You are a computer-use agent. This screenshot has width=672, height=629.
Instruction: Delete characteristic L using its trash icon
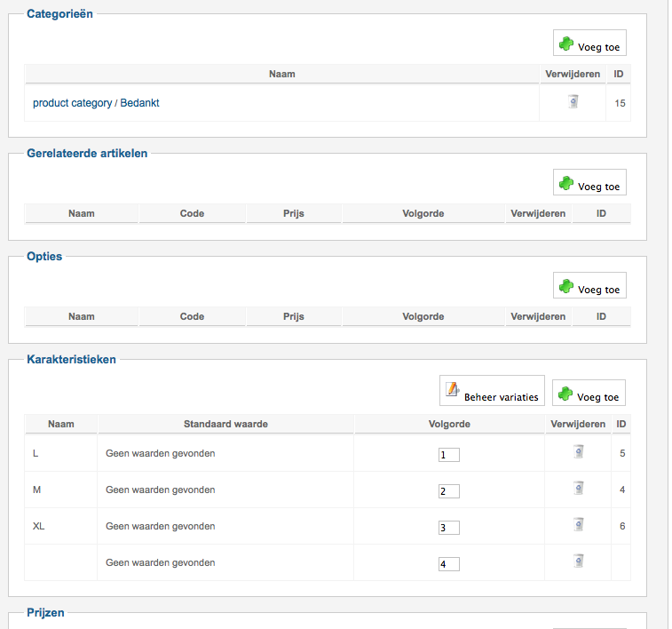(578, 452)
